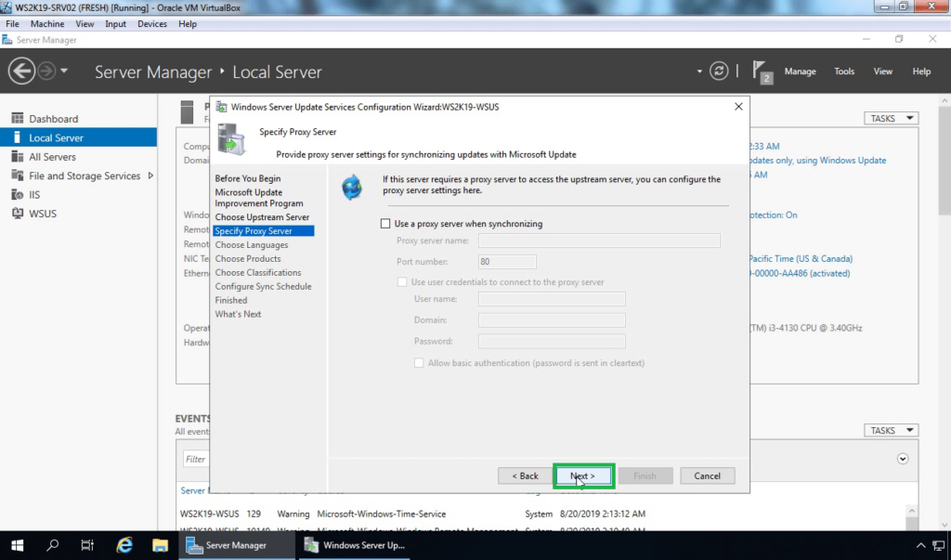Open the Server Manager Help menu
The image size is (951, 560).
point(921,71)
